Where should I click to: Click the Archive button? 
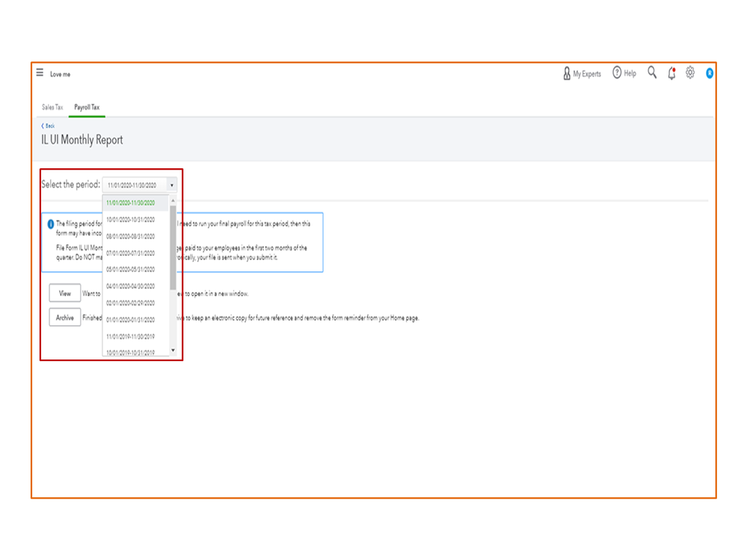click(x=65, y=318)
